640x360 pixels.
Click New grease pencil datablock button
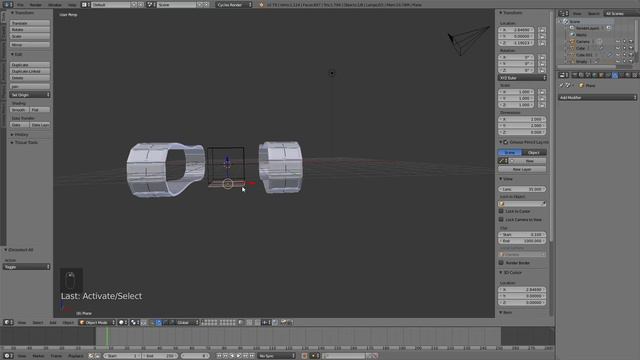tap(529, 161)
